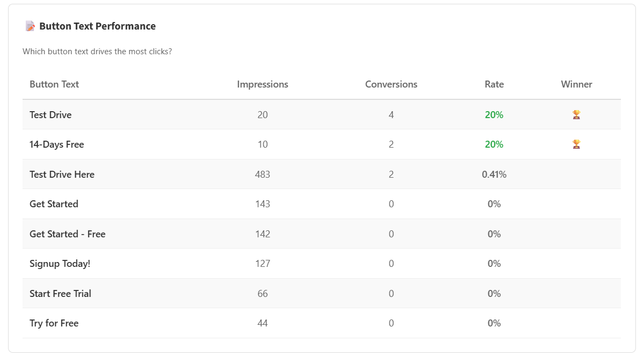Click the 0.41% rate value

tap(494, 175)
